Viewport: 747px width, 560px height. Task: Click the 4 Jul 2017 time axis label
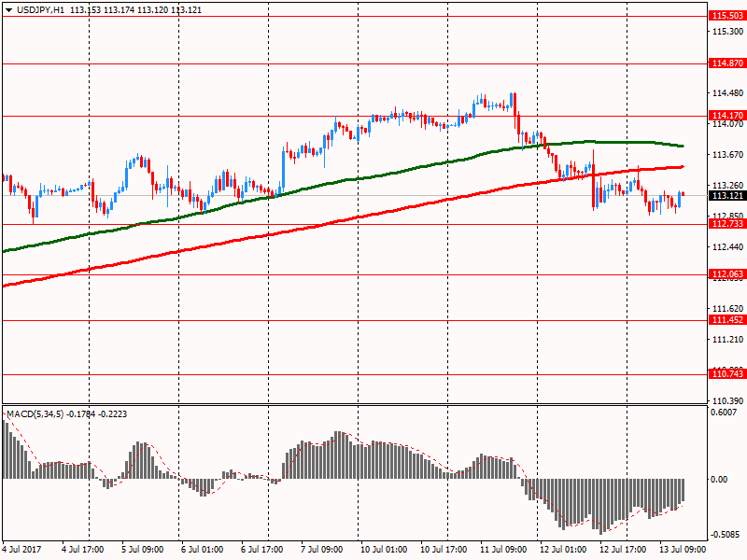(x=21, y=550)
